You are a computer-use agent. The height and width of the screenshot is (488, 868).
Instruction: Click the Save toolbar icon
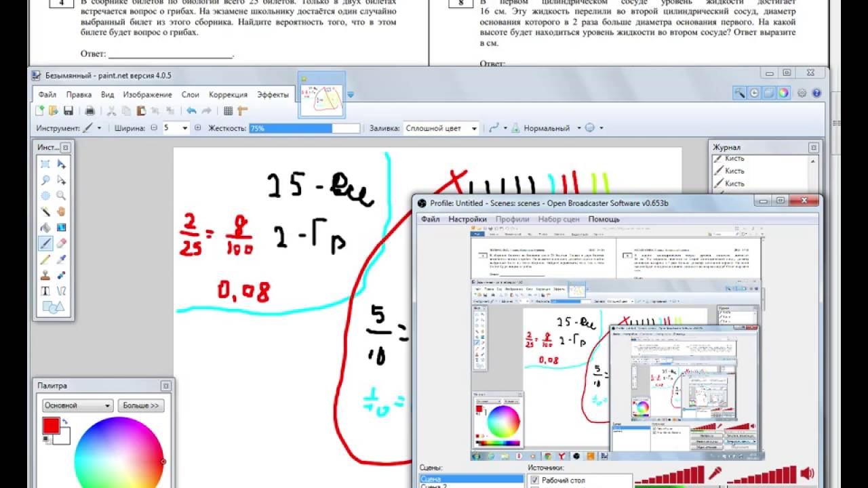tap(68, 110)
